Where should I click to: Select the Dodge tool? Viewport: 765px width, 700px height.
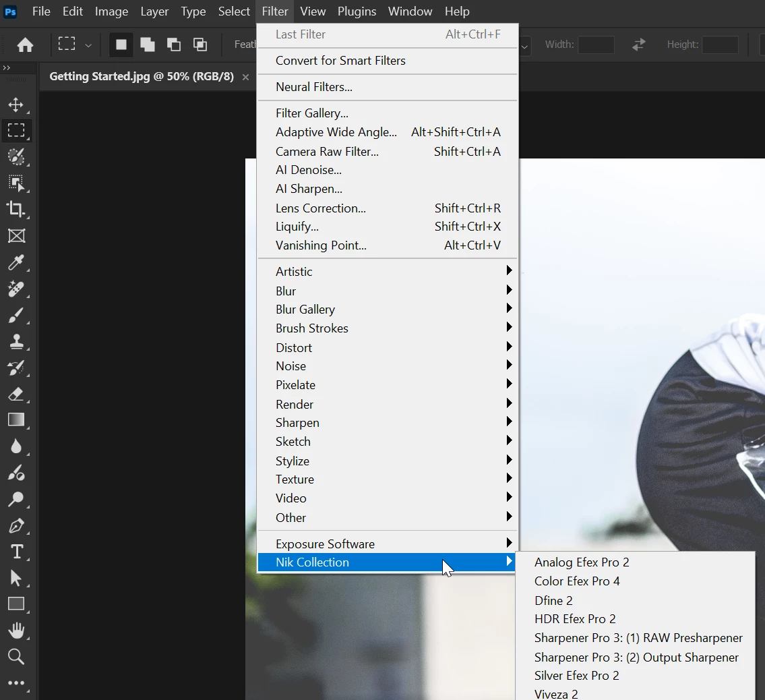(x=16, y=499)
